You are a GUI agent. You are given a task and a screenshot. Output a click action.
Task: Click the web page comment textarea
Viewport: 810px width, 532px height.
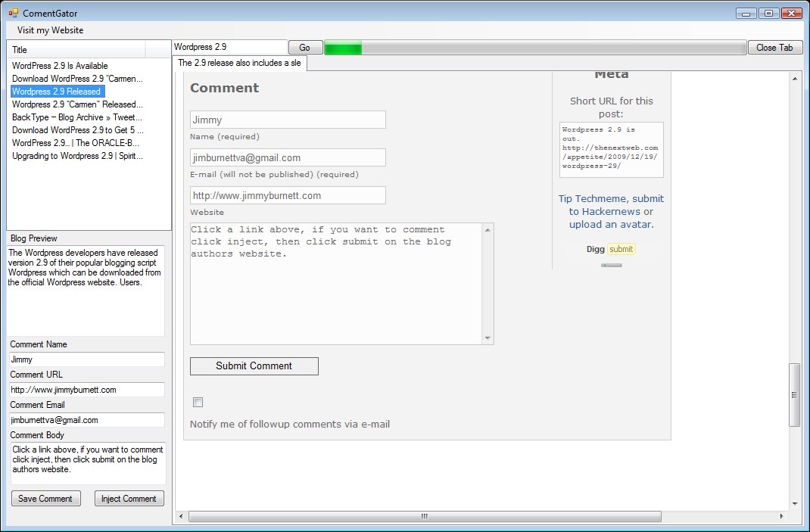click(336, 284)
